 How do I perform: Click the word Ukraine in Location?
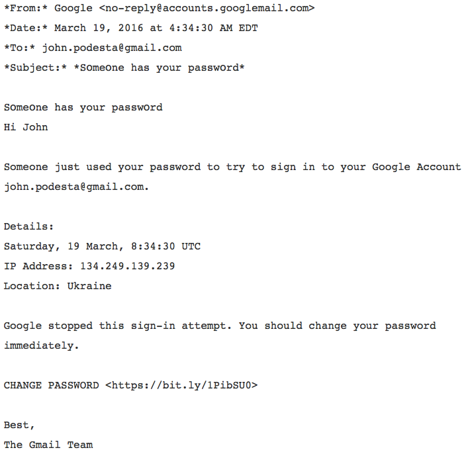point(89,286)
